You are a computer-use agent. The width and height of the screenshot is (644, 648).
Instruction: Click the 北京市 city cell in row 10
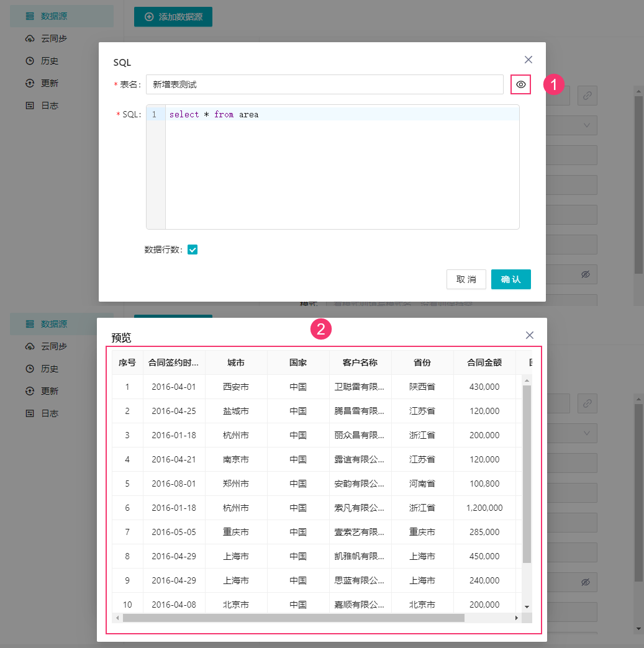[236, 605]
